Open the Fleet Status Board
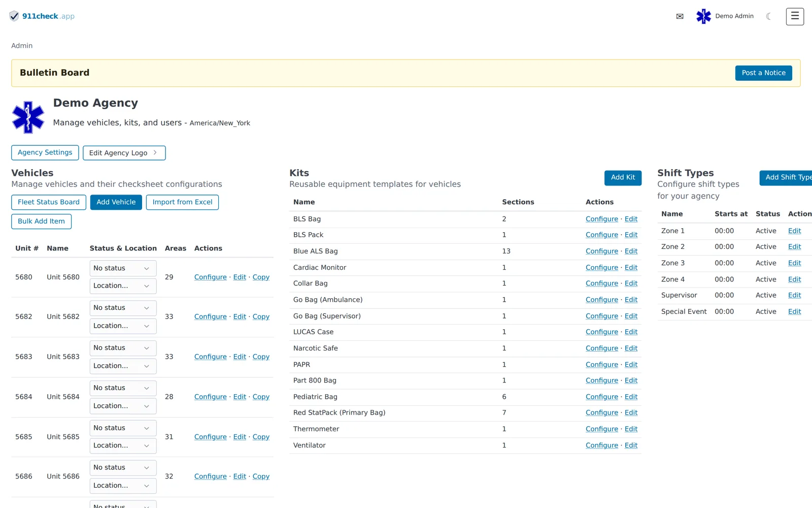812x508 pixels. coord(49,202)
